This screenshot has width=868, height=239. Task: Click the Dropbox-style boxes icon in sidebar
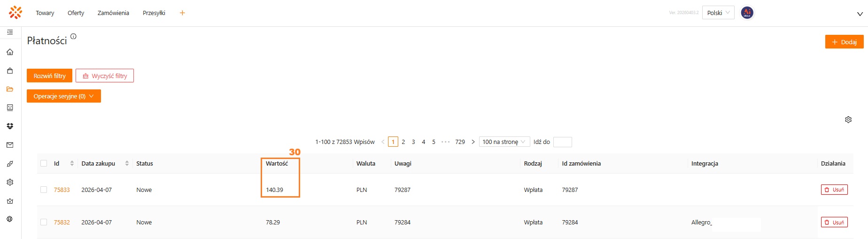click(10, 126)
